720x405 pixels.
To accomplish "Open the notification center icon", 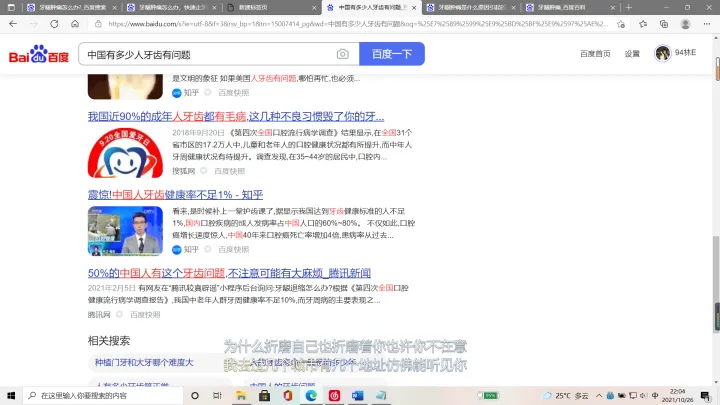I will (705, 395).
